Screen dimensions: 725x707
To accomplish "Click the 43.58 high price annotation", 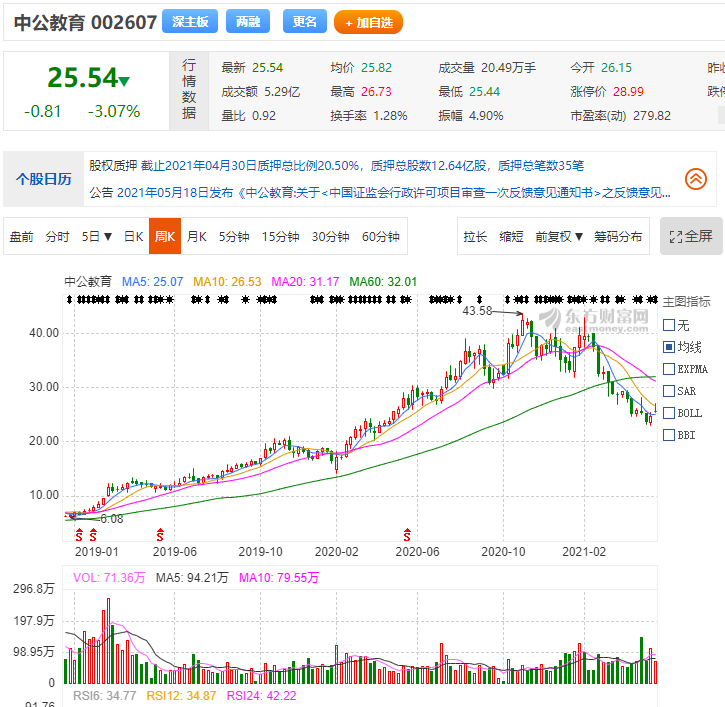I will click(477, 311).
